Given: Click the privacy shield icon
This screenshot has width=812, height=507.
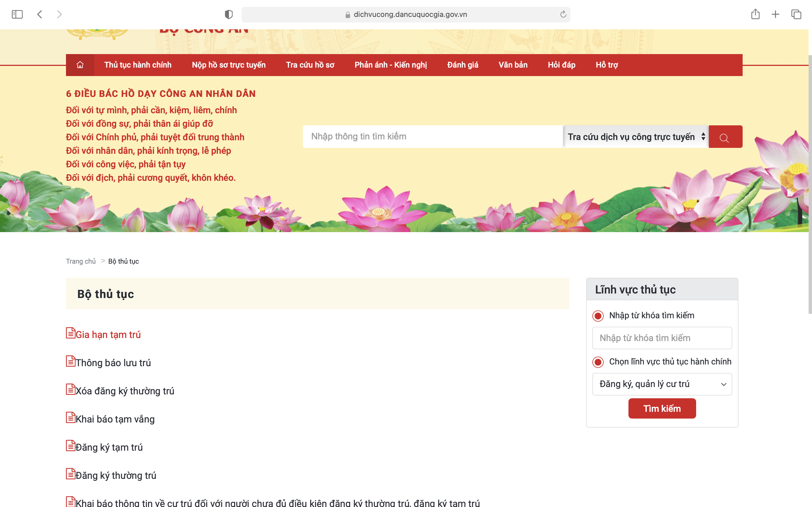Looking at the screenshot, I should (x=228, y=14).
